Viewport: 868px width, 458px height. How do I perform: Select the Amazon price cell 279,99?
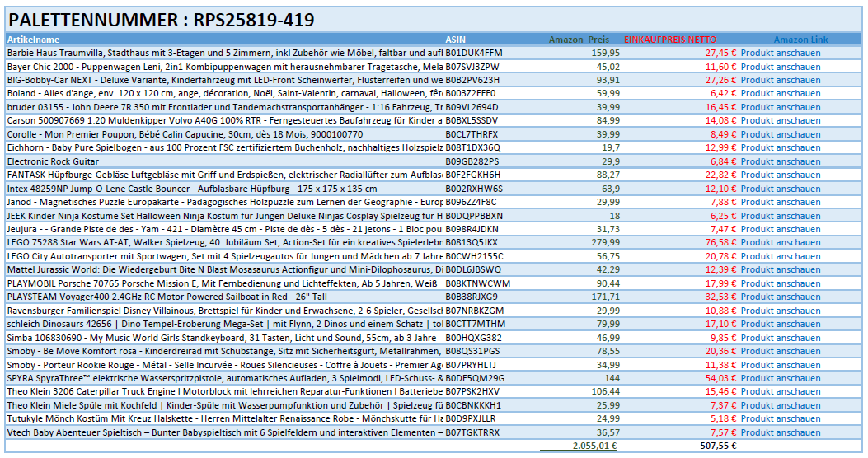tap(605, 243)
